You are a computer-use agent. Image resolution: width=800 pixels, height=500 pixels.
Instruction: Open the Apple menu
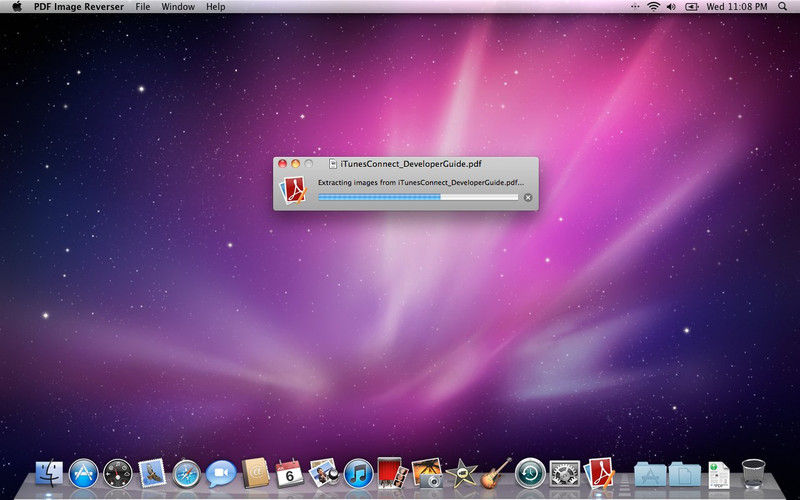tap(17, 7)
